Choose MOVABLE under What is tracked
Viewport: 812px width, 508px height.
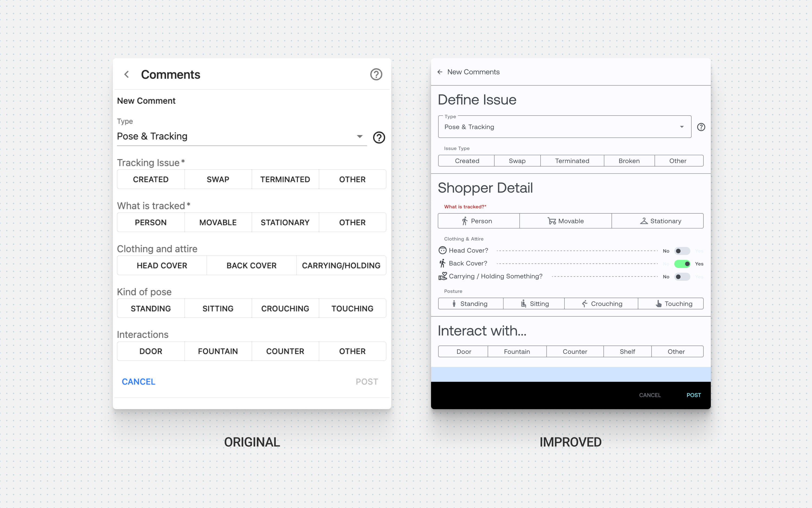(x=218, y=222)
